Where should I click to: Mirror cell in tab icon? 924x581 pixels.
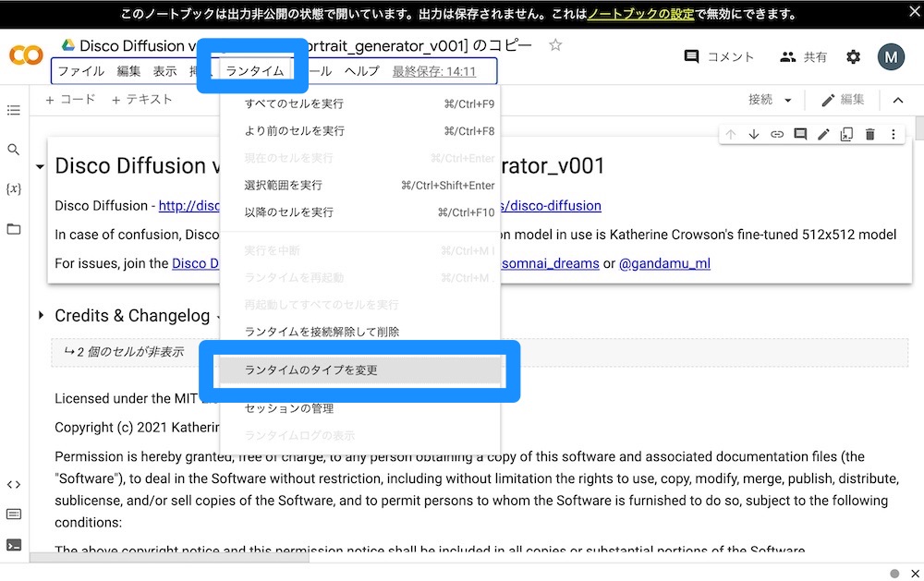(x=846, y=134)
